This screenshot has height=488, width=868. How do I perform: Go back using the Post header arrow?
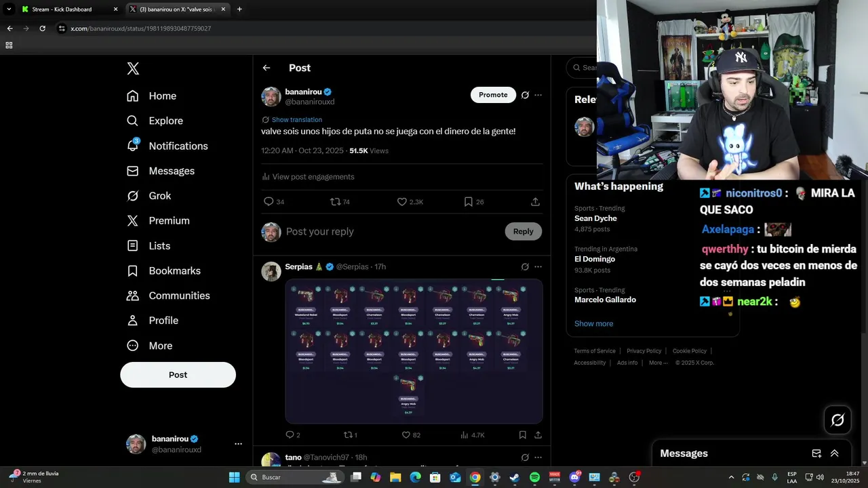267,68
